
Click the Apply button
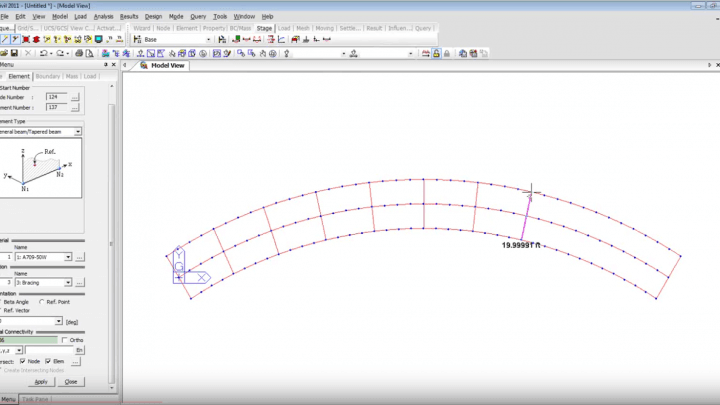41,382
